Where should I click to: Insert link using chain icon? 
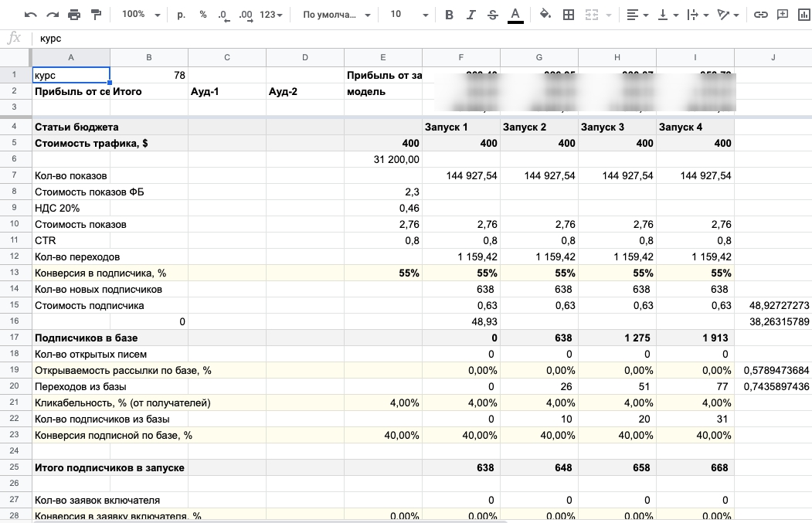[760, 15]
